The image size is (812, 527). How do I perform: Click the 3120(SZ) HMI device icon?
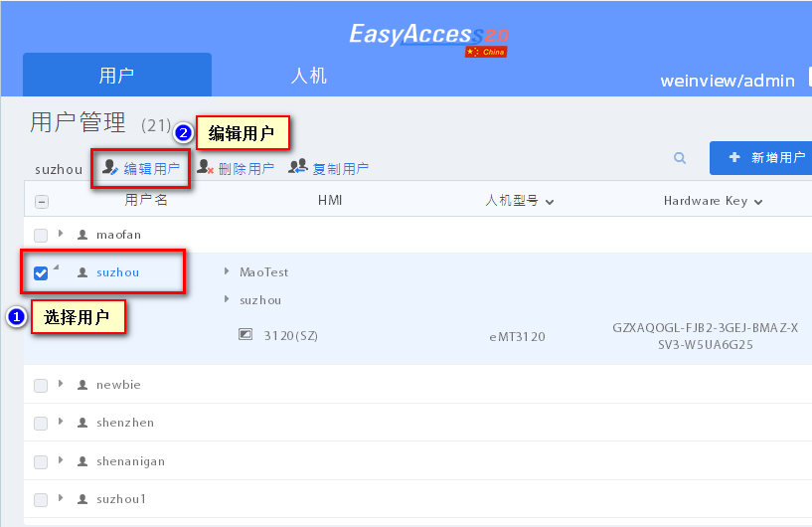(245, 335)
